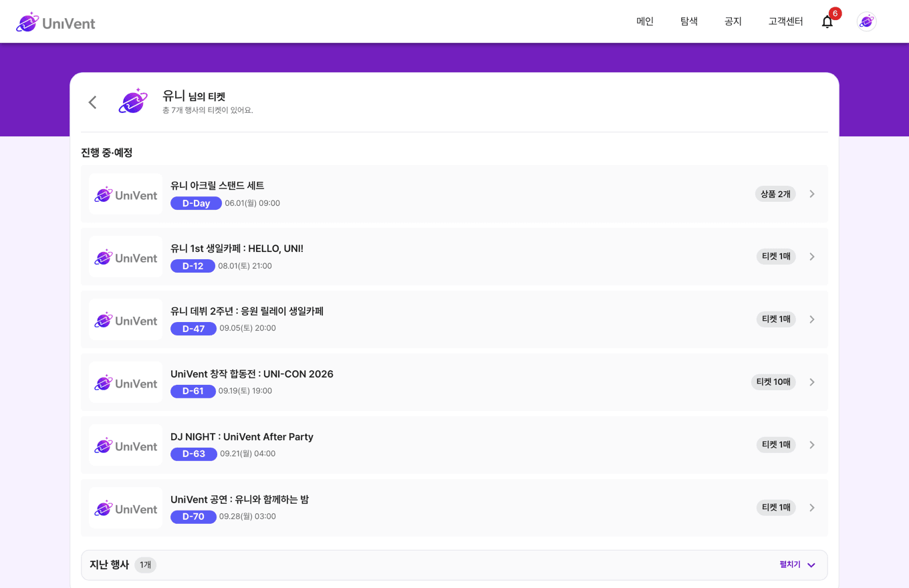
Task: Click the 지난 행사 label
Action: click(x=109, y=565)
